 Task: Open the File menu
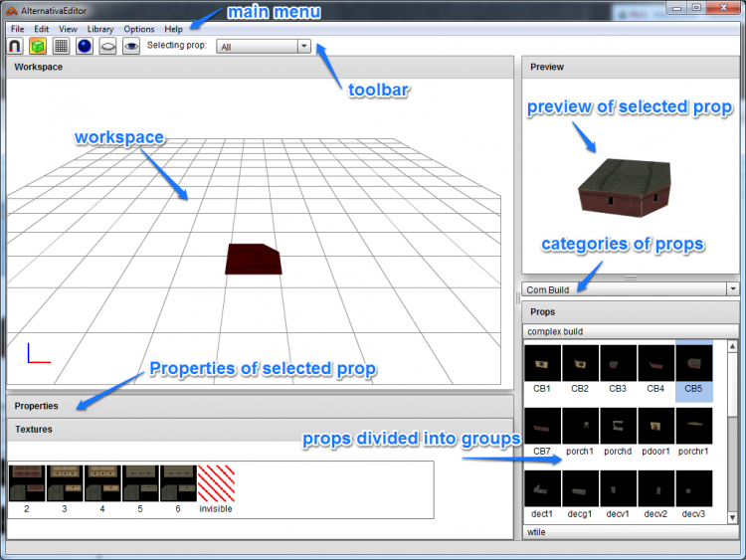coord(17,29)
